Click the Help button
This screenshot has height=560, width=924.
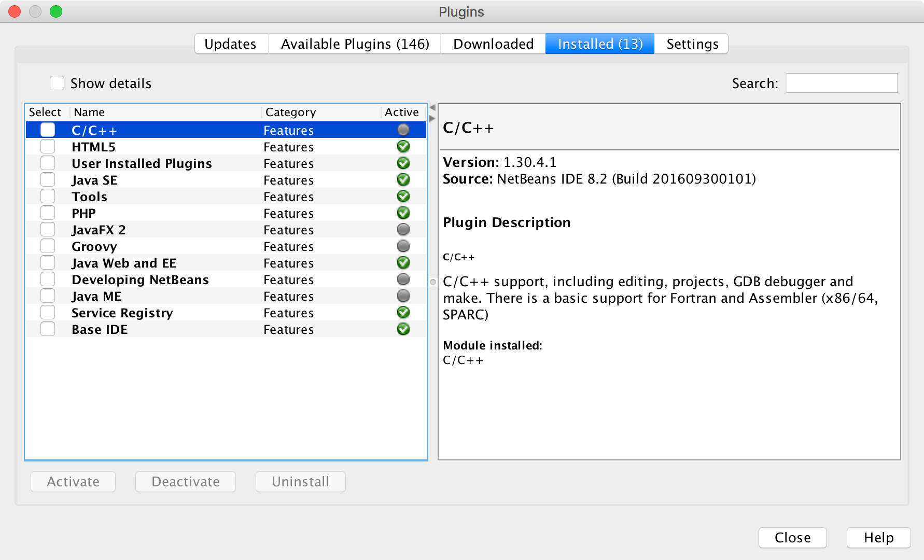click(x=878, y=538)
